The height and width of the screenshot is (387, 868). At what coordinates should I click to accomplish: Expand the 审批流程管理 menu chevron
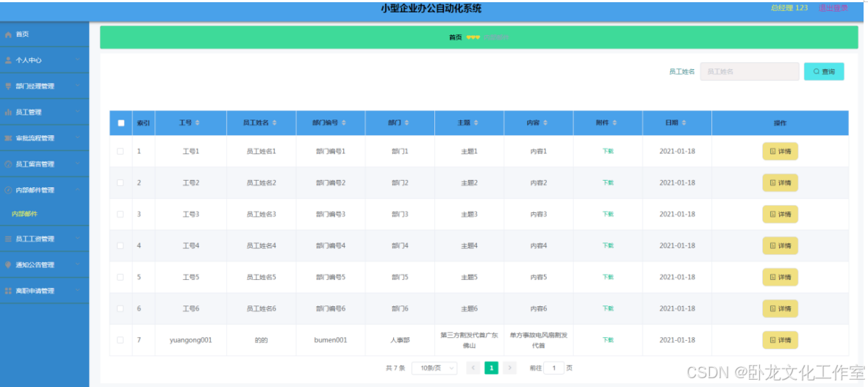pyautogui.click(x=77, y=137)
